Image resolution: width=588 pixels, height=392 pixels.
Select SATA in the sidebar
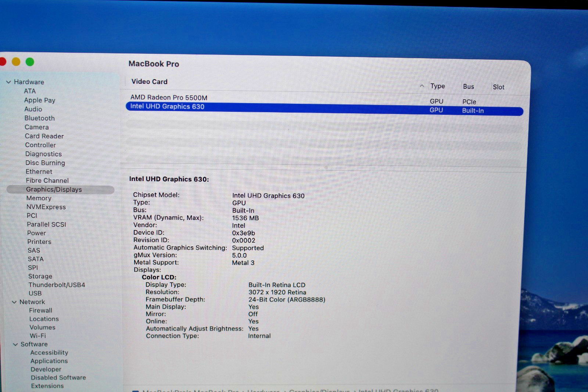36,259
